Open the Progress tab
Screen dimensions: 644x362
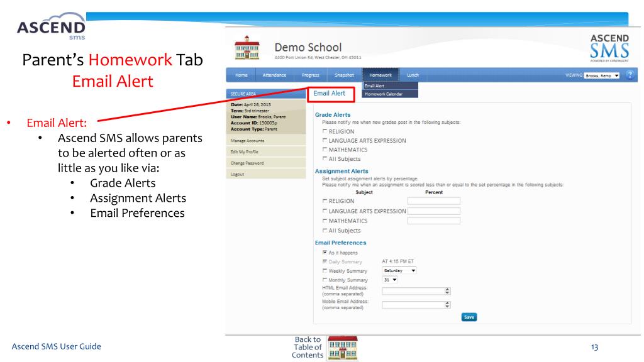click(x=311, y=75)
